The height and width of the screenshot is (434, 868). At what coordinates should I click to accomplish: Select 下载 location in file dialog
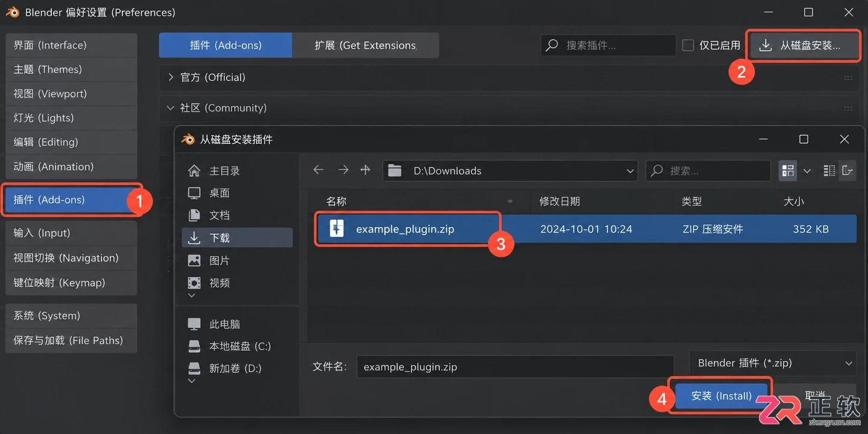pyautogui.click(x=237, y=238)
